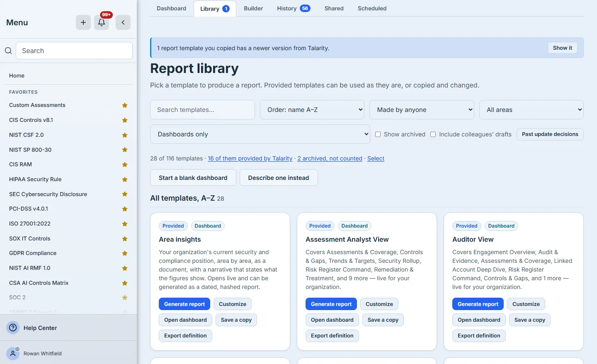The height and width of the screenshot is (364, 597).
Task: Click the SOX IT Controls star icon
Action: [125, 239]
